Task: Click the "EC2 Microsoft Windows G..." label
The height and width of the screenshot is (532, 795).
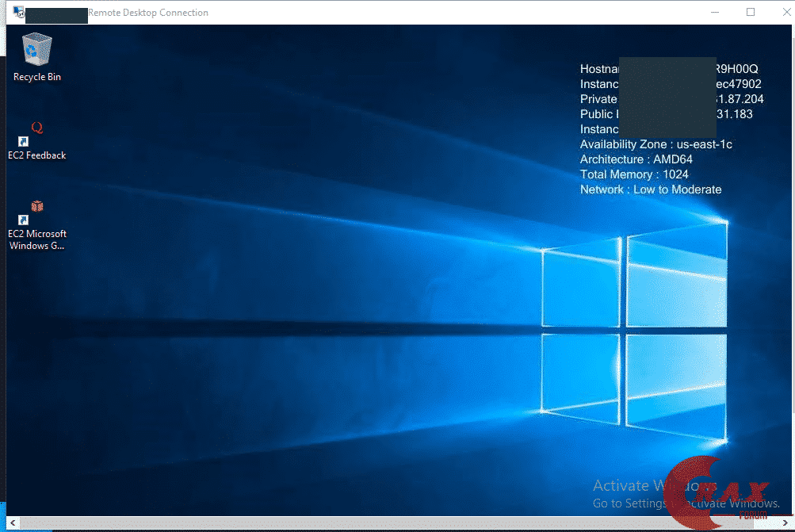Action: pyautogui.click(x=37, y=239)
